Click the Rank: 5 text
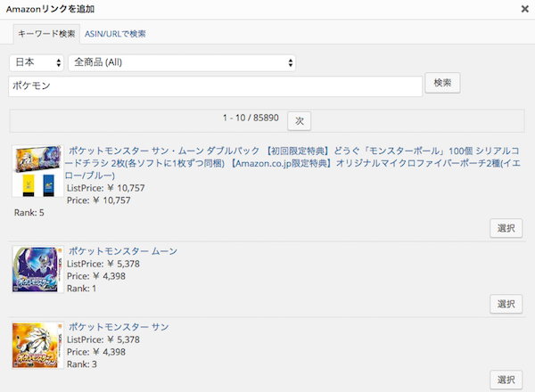Screen dimensions: 535x392 point(29,213)
